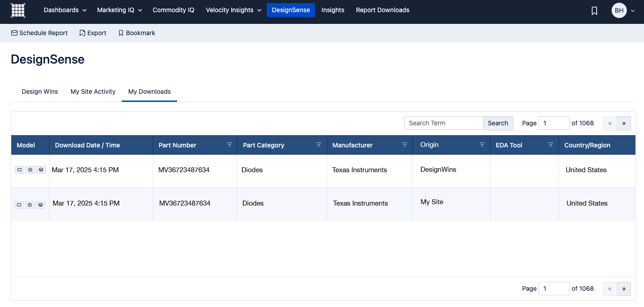Click the previous page arrow below the table
The height and width of the screenshot is (307, 644).
pyautogui.click(x=610, y=289)
